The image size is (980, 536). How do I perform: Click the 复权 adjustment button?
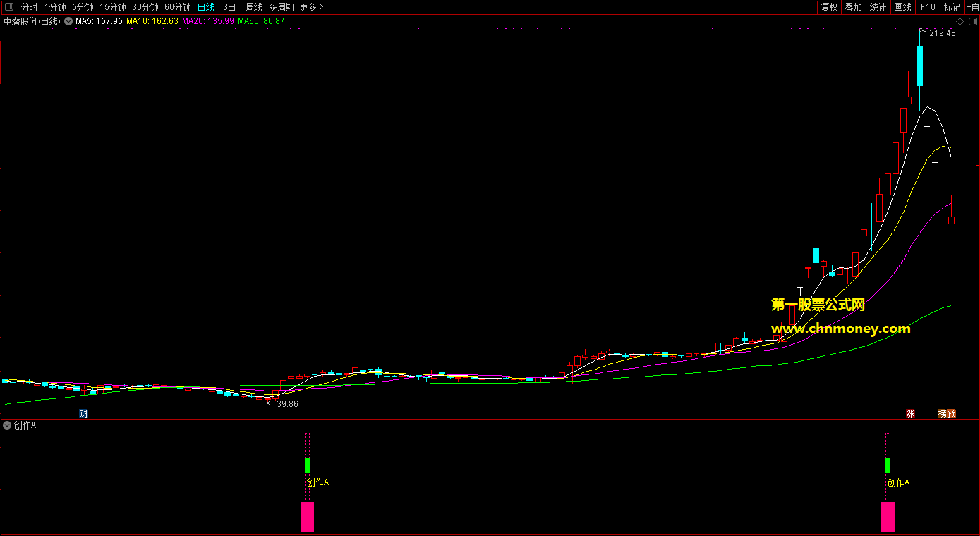[x=829, y=7]
